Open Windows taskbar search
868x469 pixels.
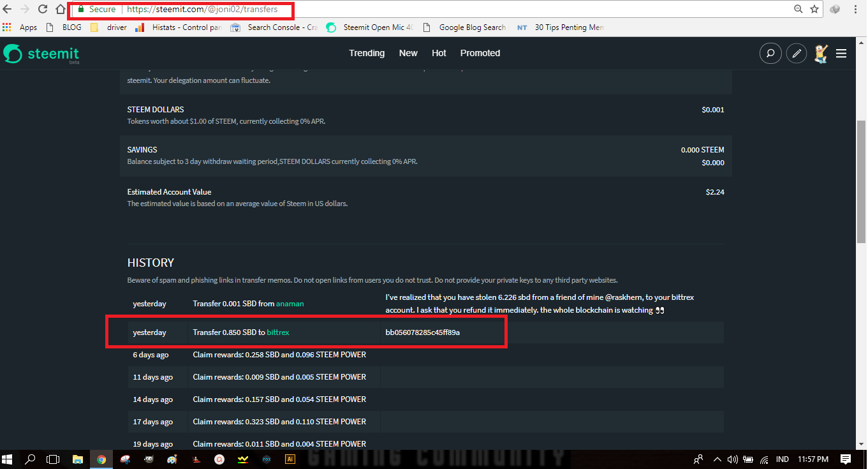(30, 459)
